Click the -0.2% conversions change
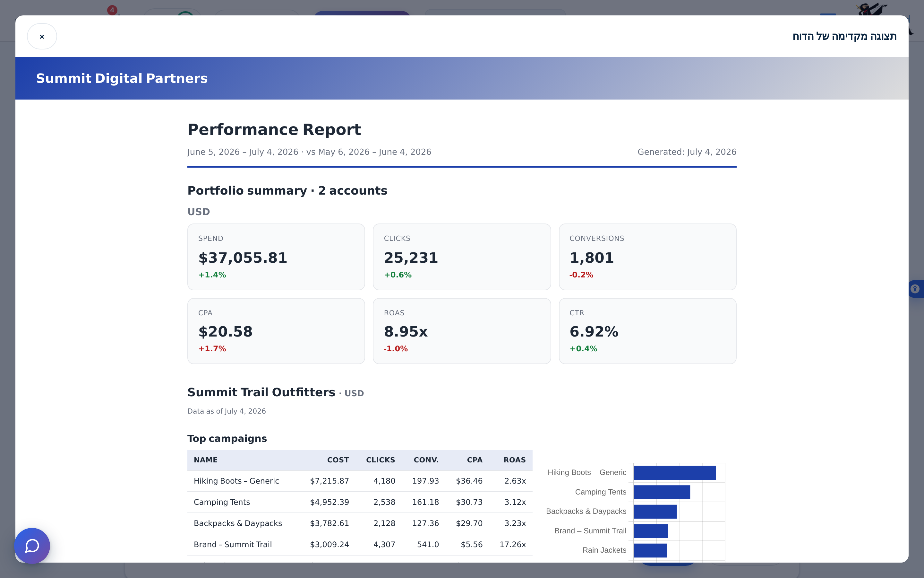The height and width of the screenshot is (578, 924). click(581, 275)
